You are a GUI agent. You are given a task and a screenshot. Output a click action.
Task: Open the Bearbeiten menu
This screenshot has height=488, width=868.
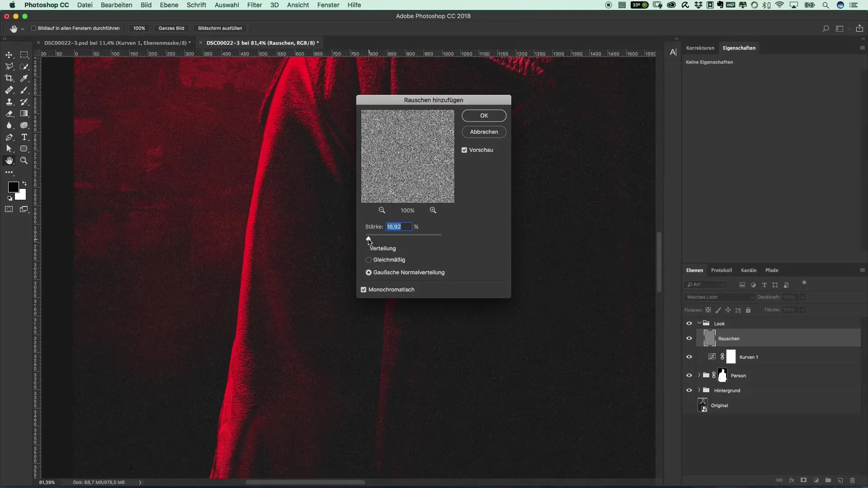coord(117,5)
